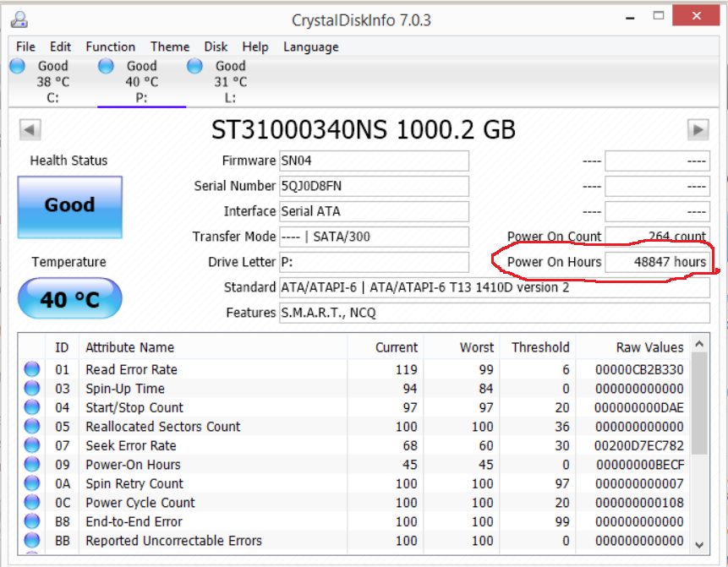Open the Disk menu
This screenshot has width=728, height=567.
(x=216, y=46)
